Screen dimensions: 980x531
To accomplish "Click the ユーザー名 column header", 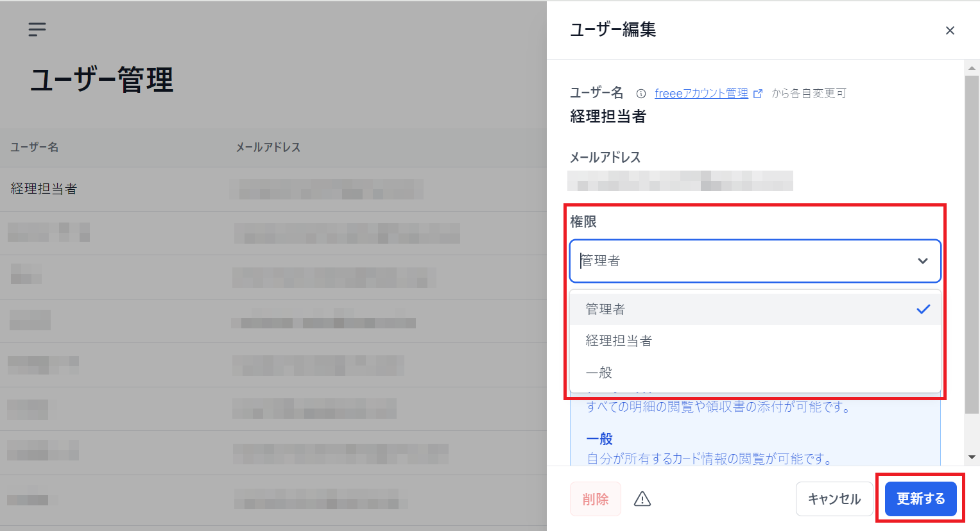I will 35,147.
